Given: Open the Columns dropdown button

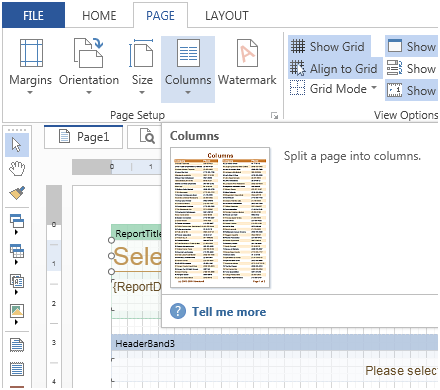Looking at the screenshot, I should point(188,69).
